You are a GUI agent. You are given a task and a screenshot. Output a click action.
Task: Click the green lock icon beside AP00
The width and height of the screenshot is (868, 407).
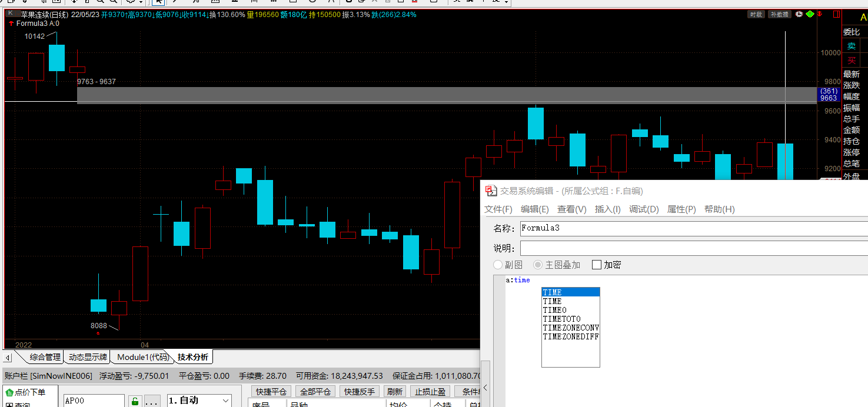pyautogui.click(x=135, y=402)
